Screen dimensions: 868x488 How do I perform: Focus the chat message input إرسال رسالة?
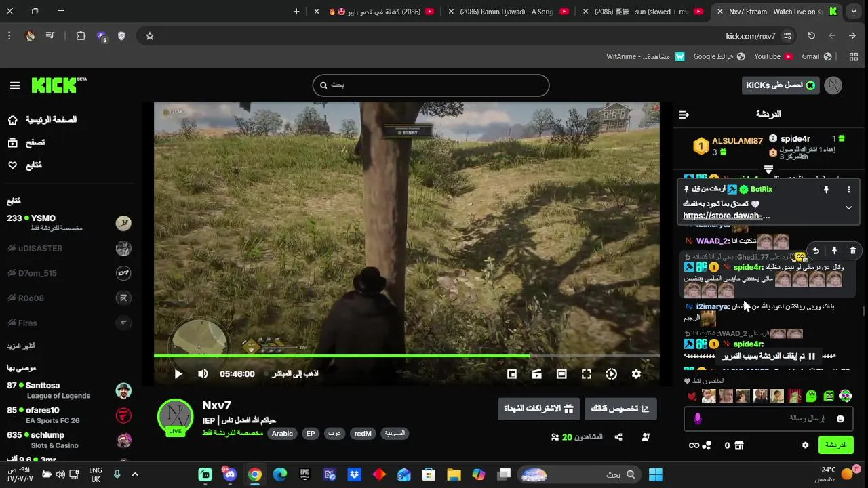click(768, 419)
